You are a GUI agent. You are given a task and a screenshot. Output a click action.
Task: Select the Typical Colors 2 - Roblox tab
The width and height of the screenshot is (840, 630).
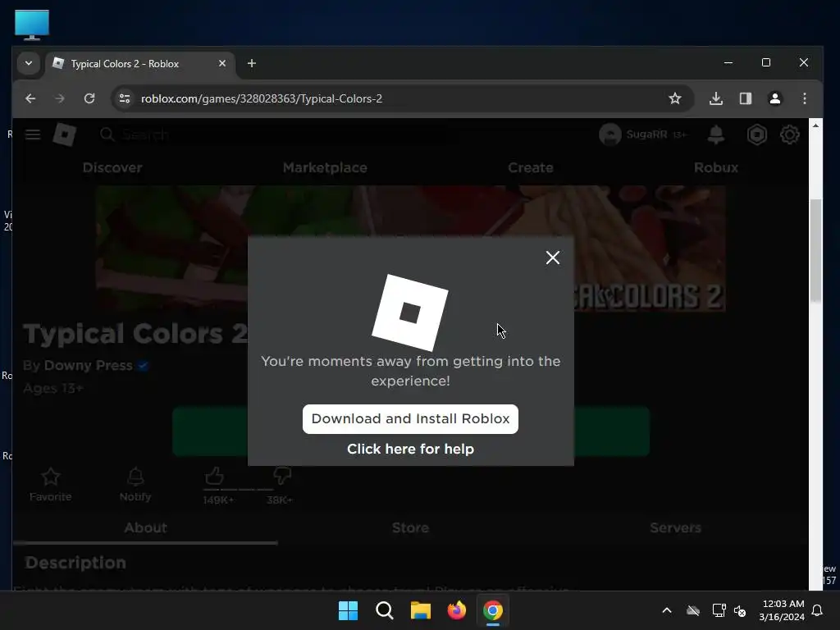tap(140, 64)
